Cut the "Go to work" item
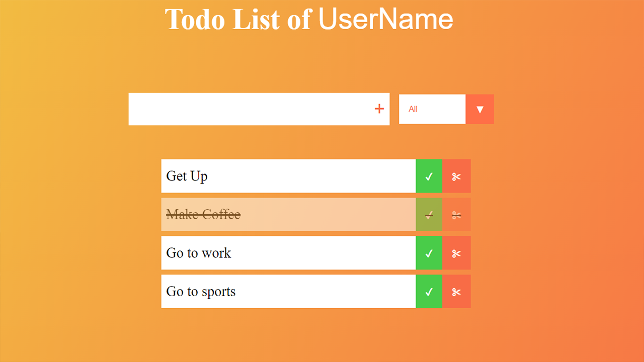This screenshot has width=644, height=362. [x=456, y=253]
